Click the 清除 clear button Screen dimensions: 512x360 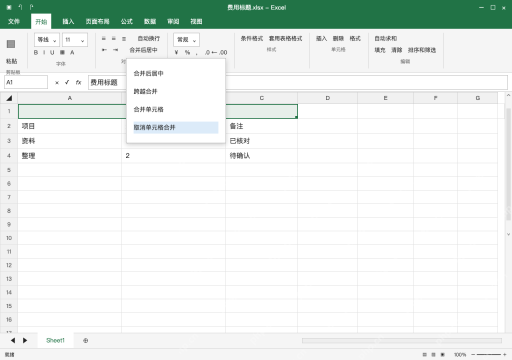pyautogui.click(x=397, y=50)
